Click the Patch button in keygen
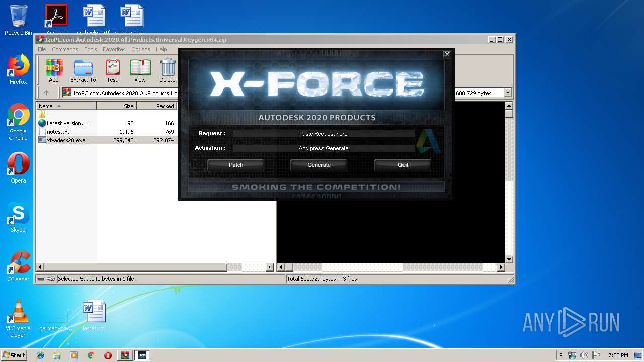 pyautogui.click(x=236, y=165)
